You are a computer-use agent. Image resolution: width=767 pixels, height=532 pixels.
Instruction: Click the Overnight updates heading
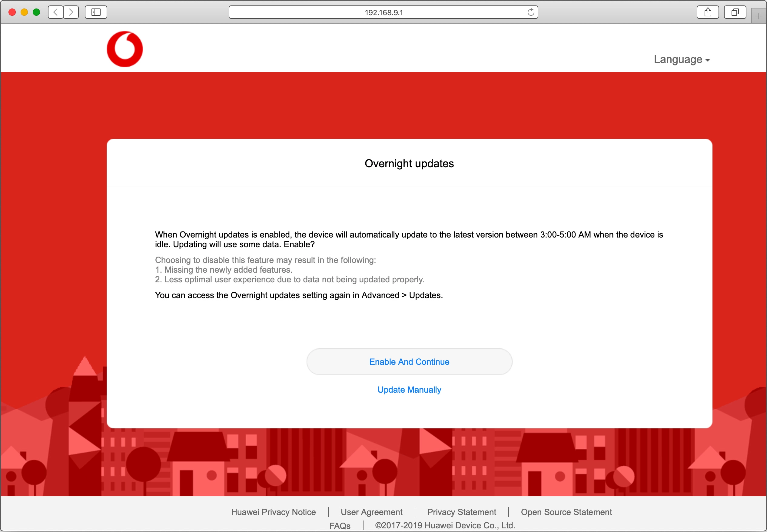point(409,163)
